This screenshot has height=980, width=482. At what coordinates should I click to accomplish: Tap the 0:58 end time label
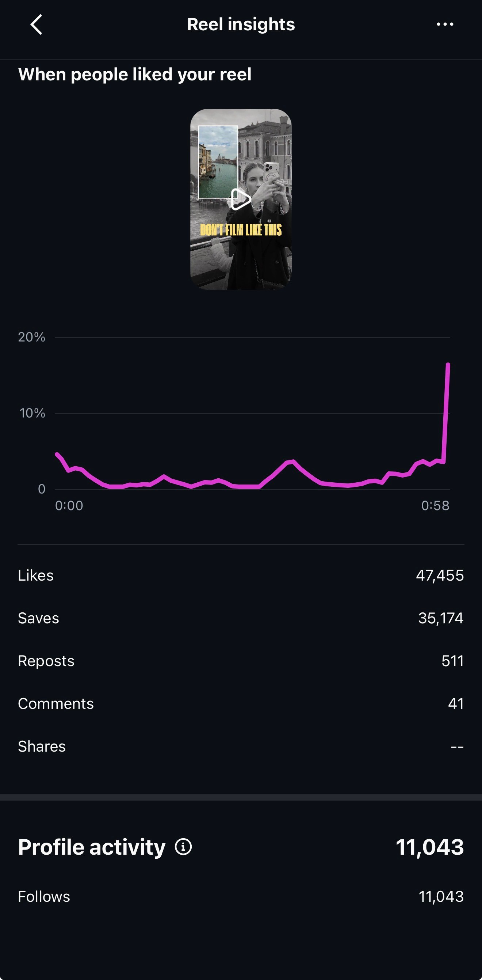[435, 506]
